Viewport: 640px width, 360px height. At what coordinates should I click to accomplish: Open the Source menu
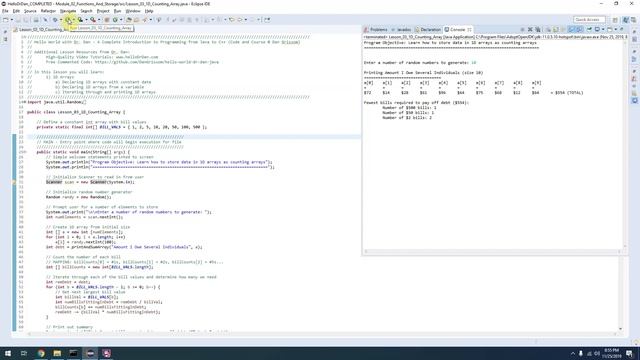30,11
